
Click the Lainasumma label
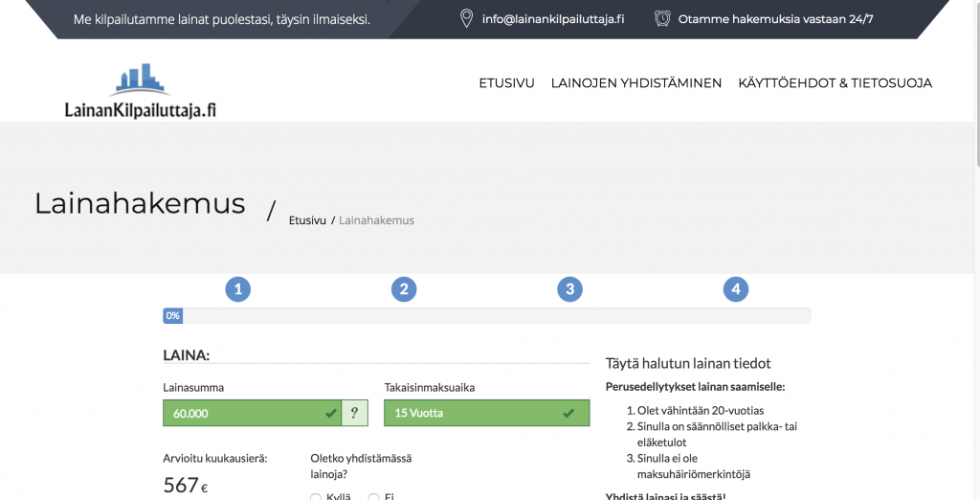tap(193, 387)
